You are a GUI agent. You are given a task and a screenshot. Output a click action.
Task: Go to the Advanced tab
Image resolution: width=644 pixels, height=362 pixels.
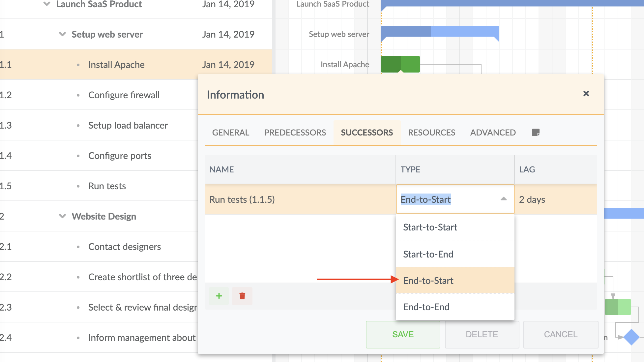493,133
